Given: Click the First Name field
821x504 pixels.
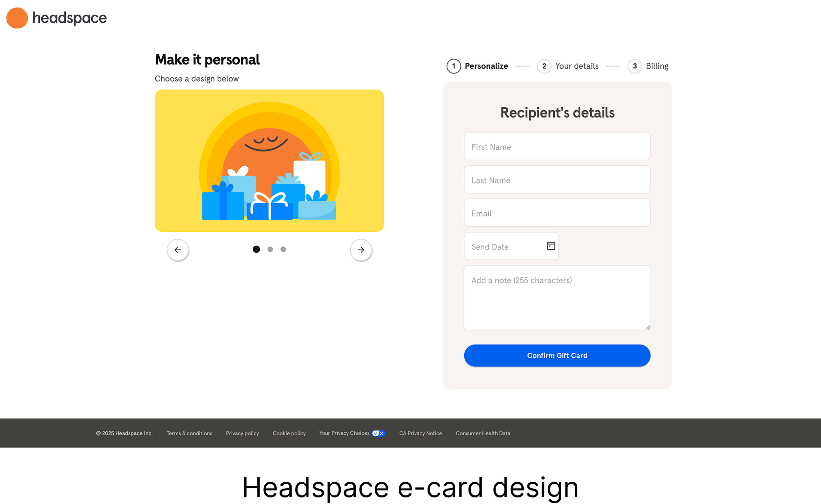Looking at the screenshot, I should (x=557, y=146).
